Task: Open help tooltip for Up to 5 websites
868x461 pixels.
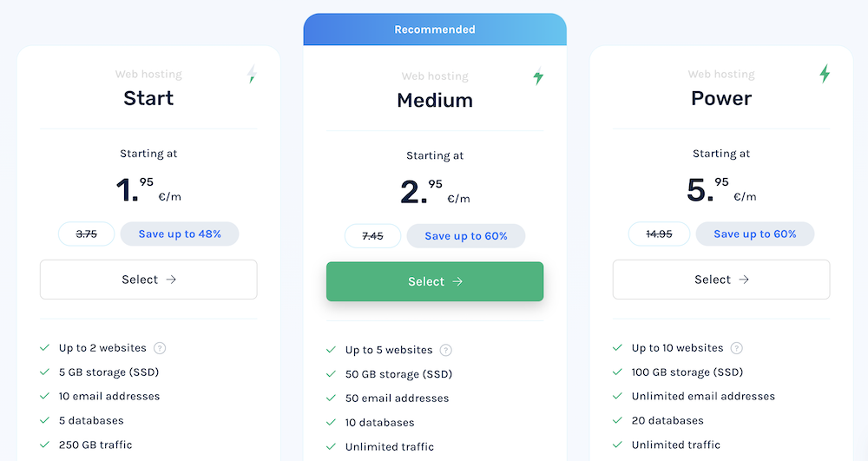Action: pyautogui.click(x=445, y=350)
